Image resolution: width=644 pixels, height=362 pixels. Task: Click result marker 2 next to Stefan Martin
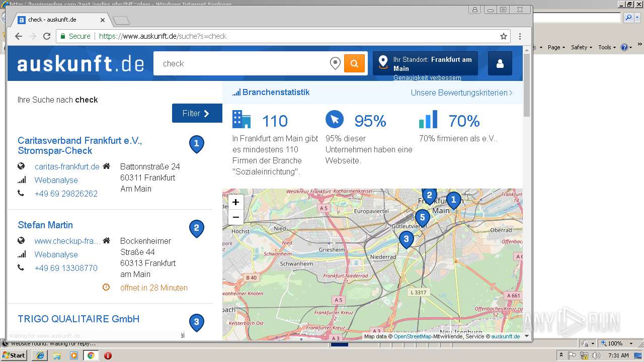point(196,229)
